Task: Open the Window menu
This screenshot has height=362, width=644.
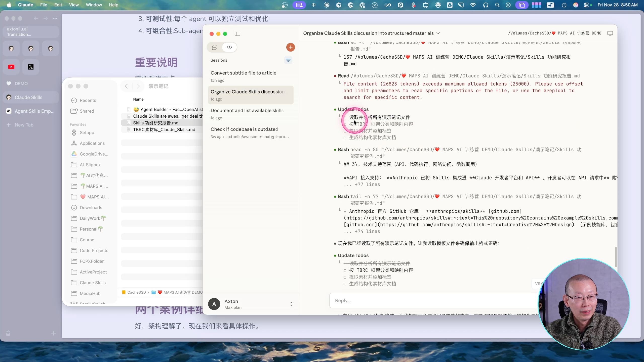Action: [94, 5]
